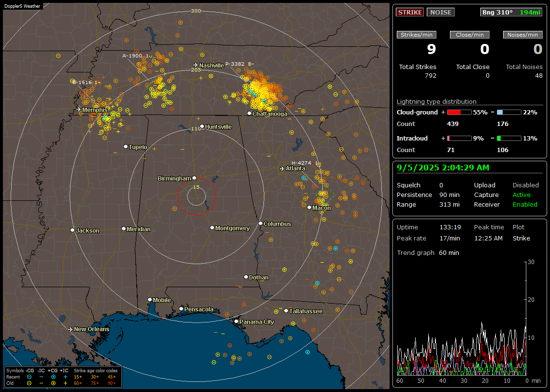Click the positive cloud-ground red bar
This screenshot has width=550, height=392.
pos(459,112)
